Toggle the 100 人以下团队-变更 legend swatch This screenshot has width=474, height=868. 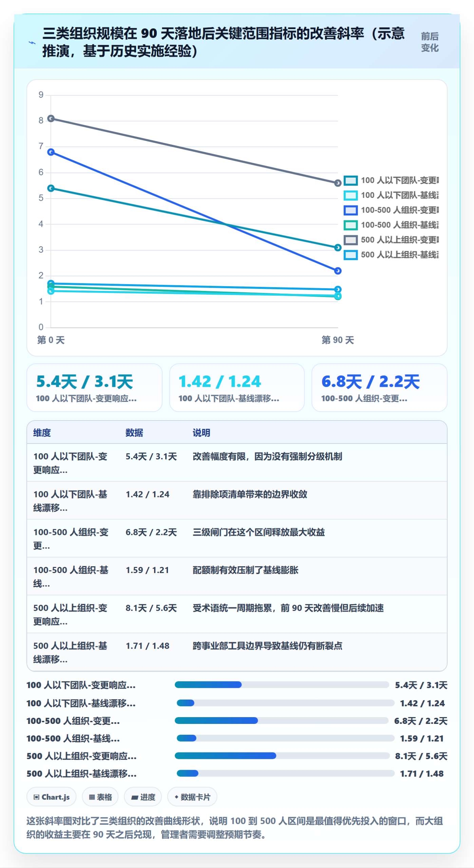[350, 180]
